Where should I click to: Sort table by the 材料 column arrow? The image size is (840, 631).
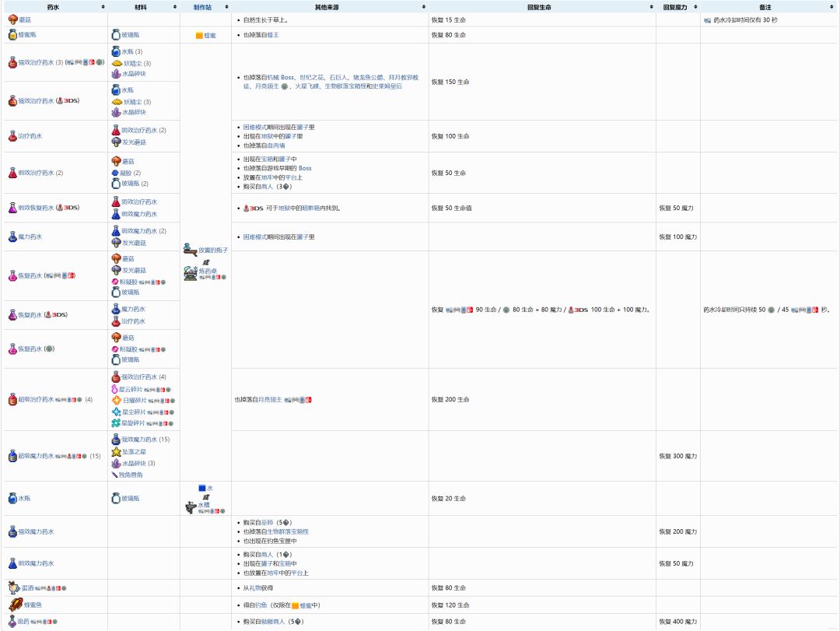tap(175, 7)
